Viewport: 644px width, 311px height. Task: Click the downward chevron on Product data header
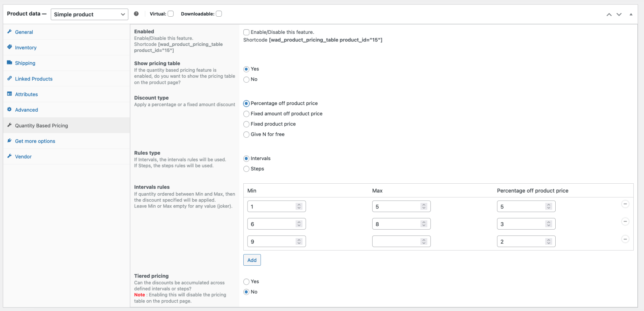pos(619,14)
